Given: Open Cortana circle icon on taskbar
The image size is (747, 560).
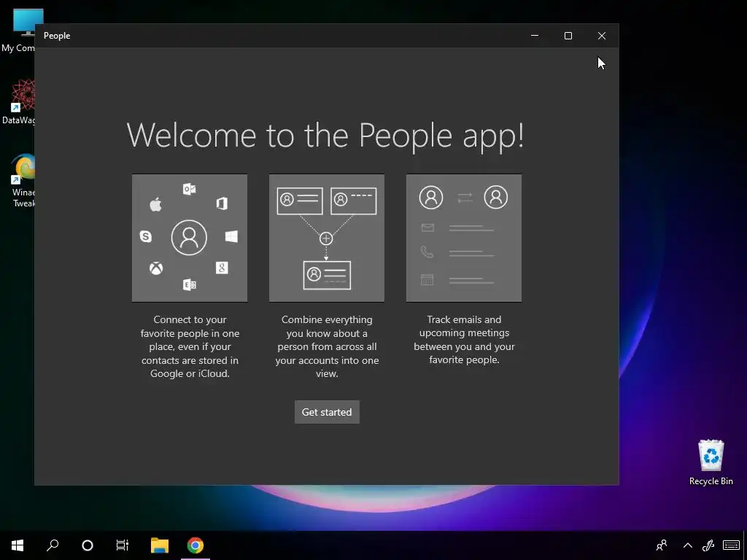Looking at the screenshot, I should pyautogui.click(x=88, y=545).
